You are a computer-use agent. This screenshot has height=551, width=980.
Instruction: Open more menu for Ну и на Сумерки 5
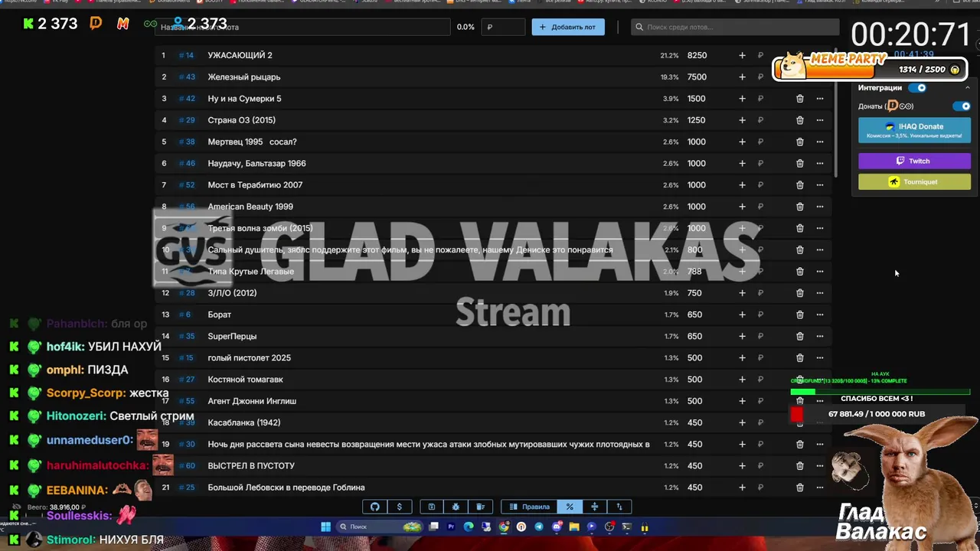[820, 99]
